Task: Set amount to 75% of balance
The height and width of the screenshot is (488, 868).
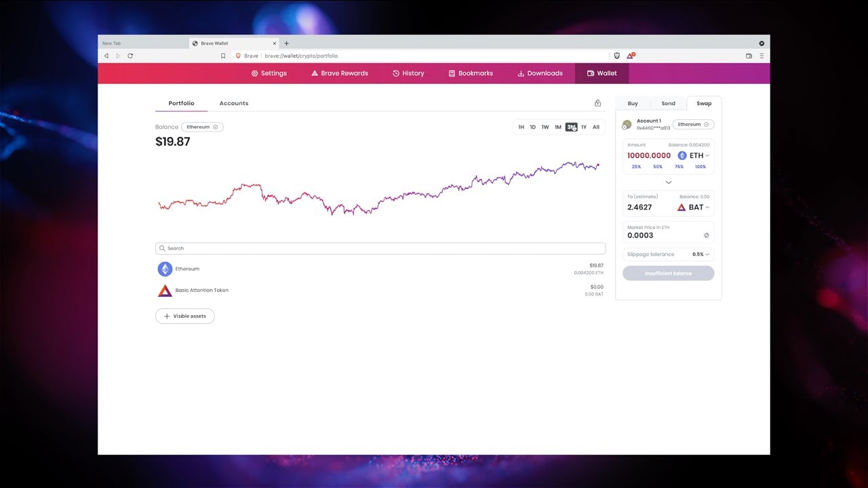Action: click(679, 167)
